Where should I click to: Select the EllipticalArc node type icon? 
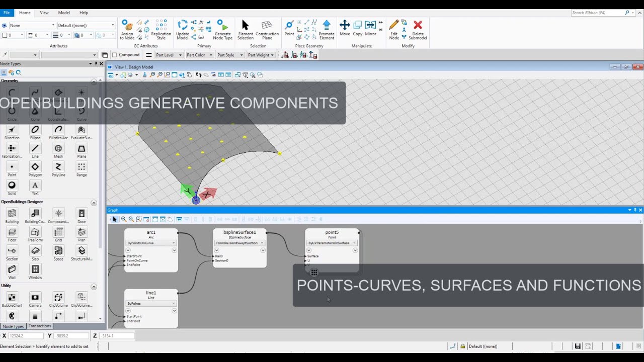tap(58, 130)
